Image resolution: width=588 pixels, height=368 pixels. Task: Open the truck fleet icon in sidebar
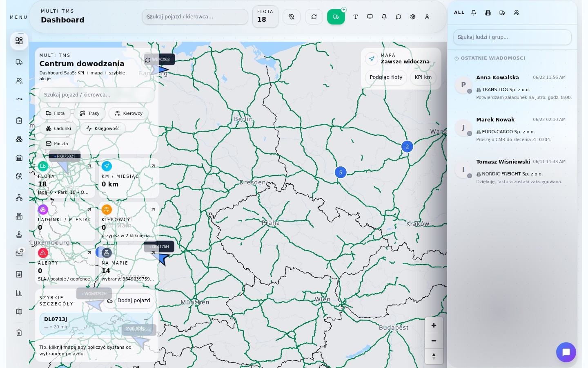[x=19, y=62]
